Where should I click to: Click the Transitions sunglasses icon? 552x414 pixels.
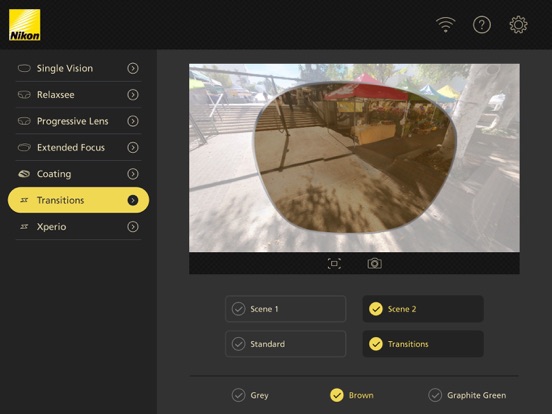(x=24, y=200)
